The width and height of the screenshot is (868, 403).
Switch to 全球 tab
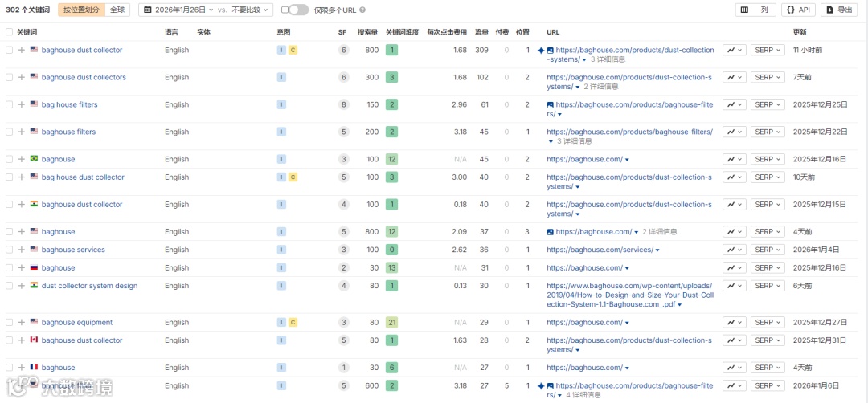click(117, 10)
